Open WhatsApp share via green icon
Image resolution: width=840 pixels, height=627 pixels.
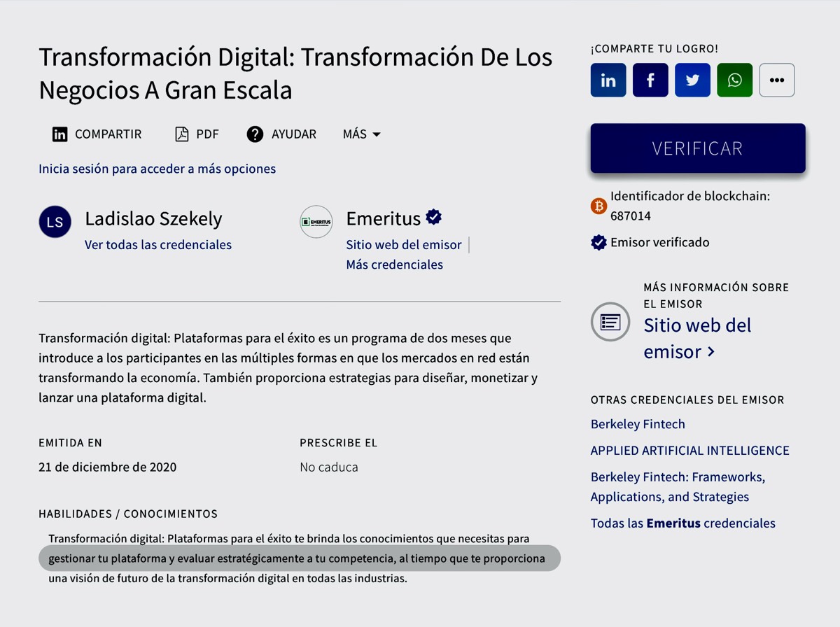734,80
